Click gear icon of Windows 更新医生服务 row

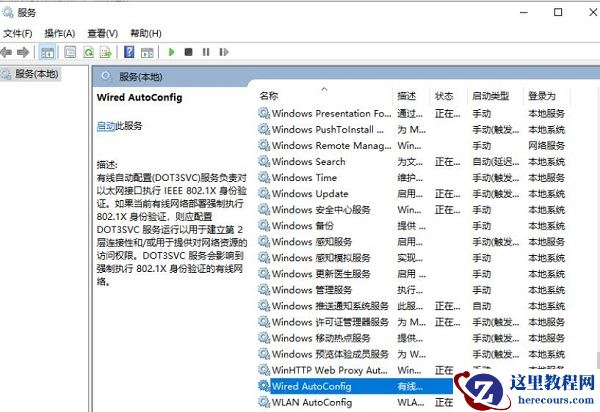264,274
